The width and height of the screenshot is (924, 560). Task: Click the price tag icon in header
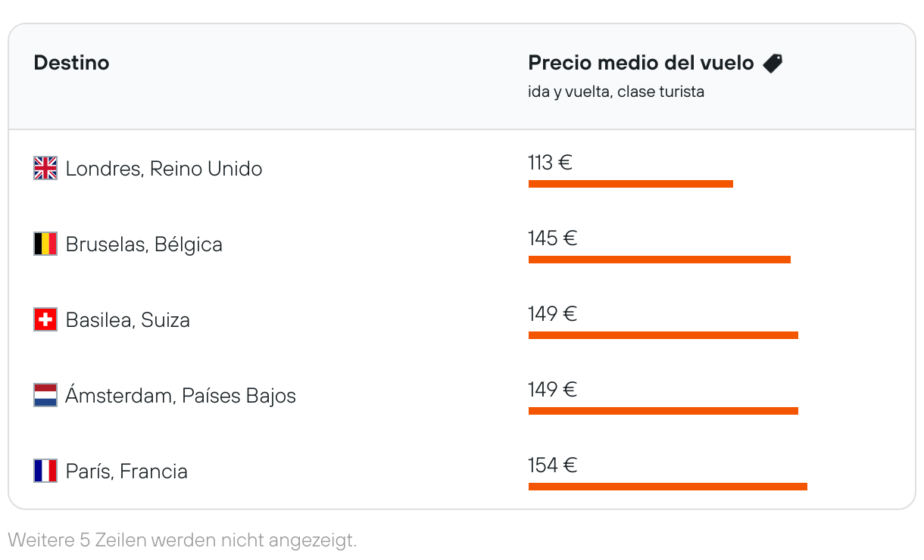(773, 63)
